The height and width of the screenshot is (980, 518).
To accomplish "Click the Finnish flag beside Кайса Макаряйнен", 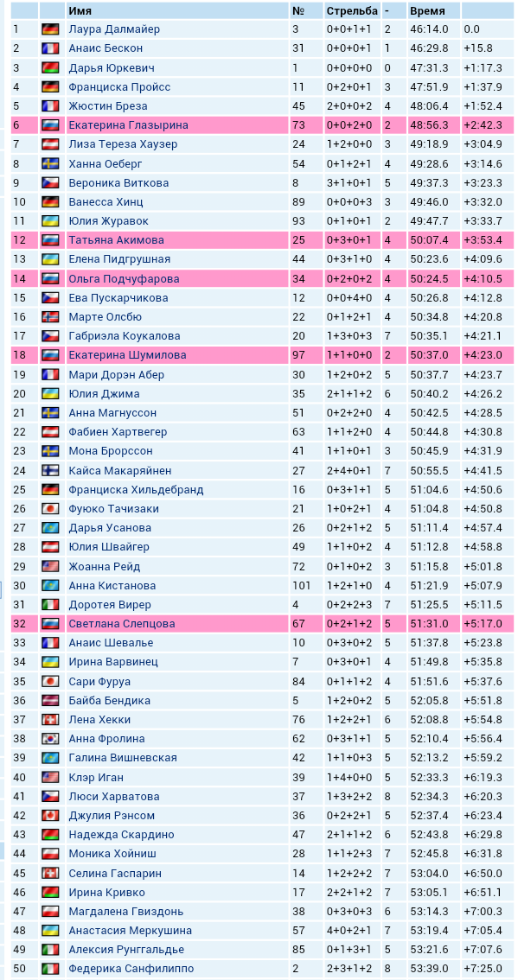I will tap(50, 471).
